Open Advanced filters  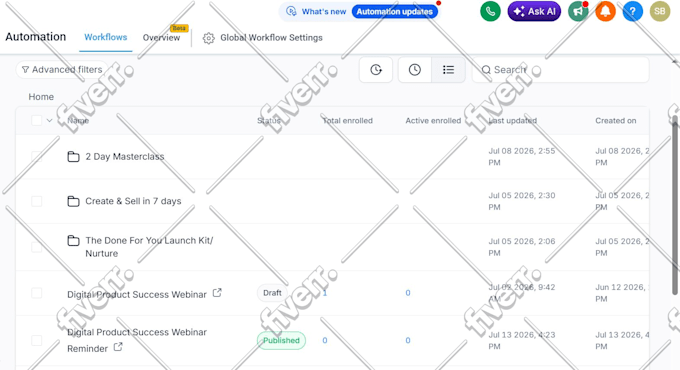click(x=62, y=69)
